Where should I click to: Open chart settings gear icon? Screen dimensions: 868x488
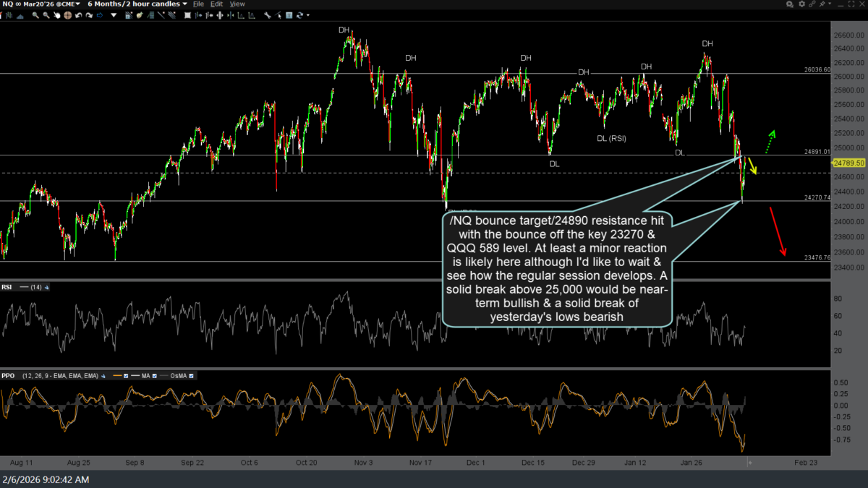801,4
